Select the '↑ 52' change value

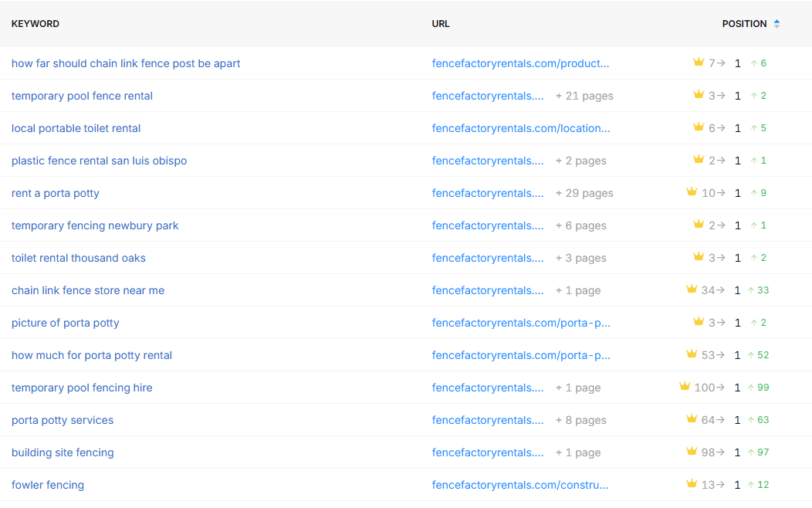pyautogui.click(x=759, y=354)
